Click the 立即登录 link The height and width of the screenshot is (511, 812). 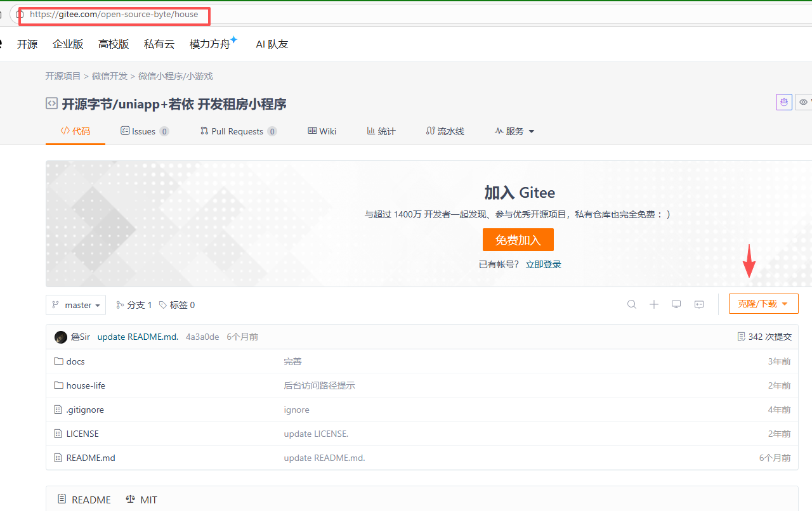coord(543,264)
